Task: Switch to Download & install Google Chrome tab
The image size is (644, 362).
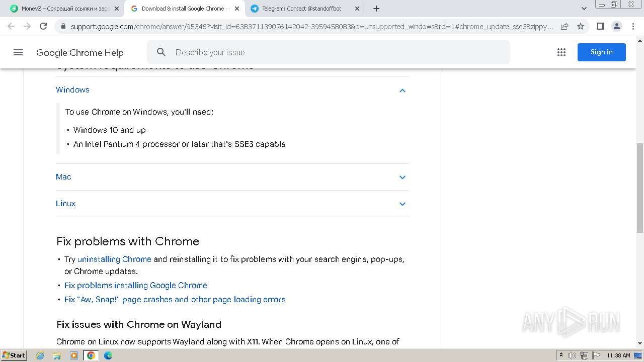Action: pyautogui.click(x=184, y=9)
